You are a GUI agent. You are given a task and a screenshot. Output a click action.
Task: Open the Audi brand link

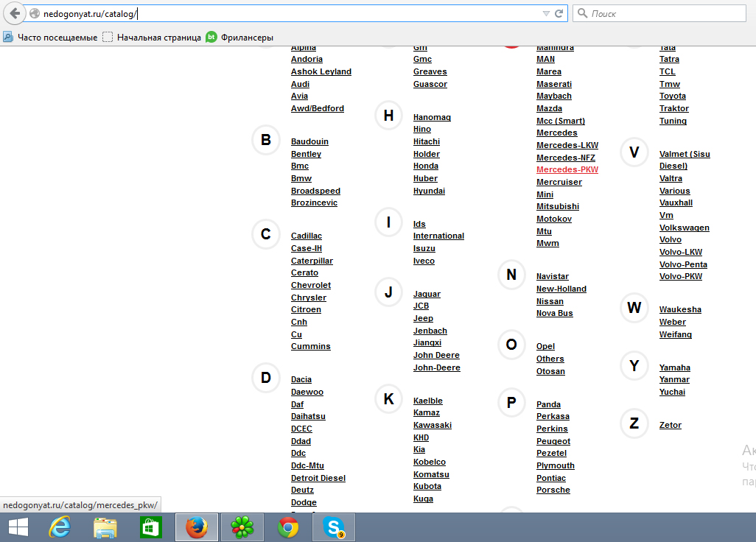point(300,84)
